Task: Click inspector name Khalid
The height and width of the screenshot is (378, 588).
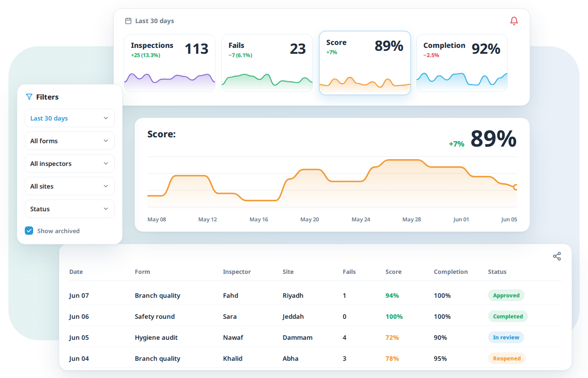Action: pyautogui.click(x=233, y=359)
